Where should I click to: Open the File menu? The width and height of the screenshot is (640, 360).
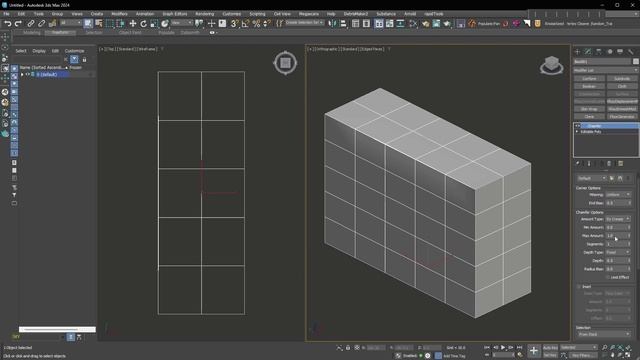[7, 14]
